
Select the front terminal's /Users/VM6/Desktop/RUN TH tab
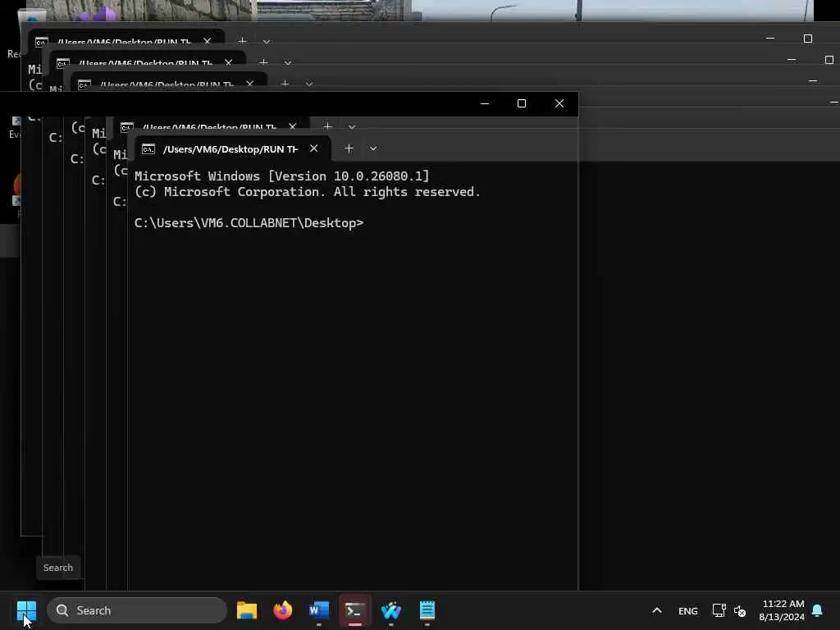point(232,149)
